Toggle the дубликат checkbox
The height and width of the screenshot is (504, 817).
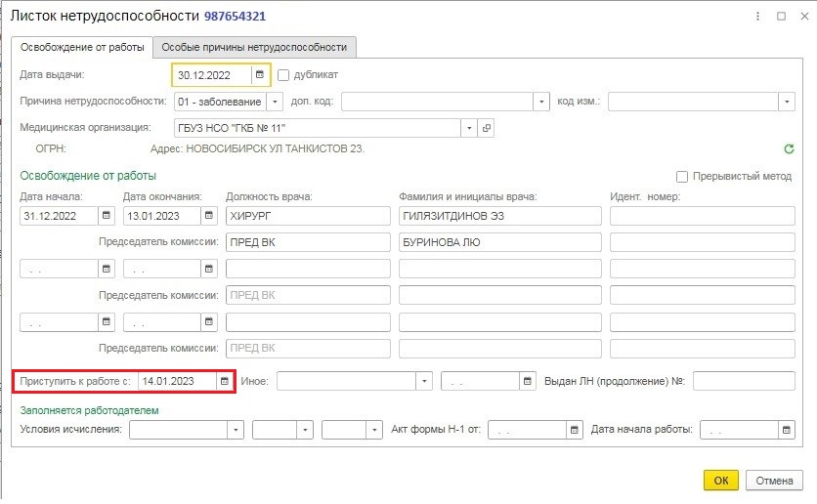pyautogui.click(x=283, y=75)
